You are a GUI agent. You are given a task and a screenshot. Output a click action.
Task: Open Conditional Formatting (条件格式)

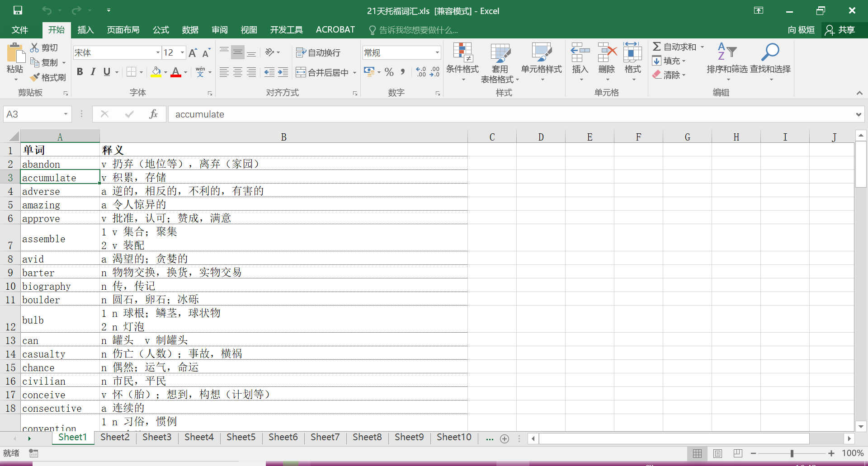click(462, 62)
